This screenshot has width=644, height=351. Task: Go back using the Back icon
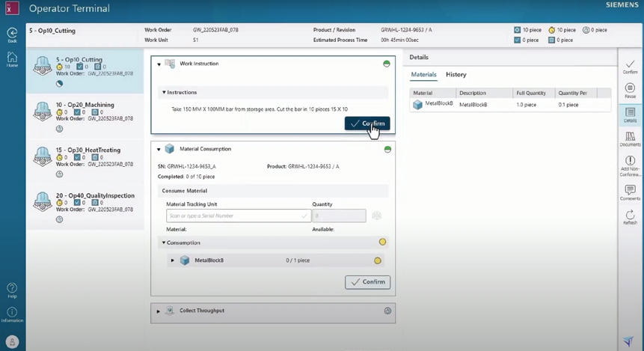[12, 35]
